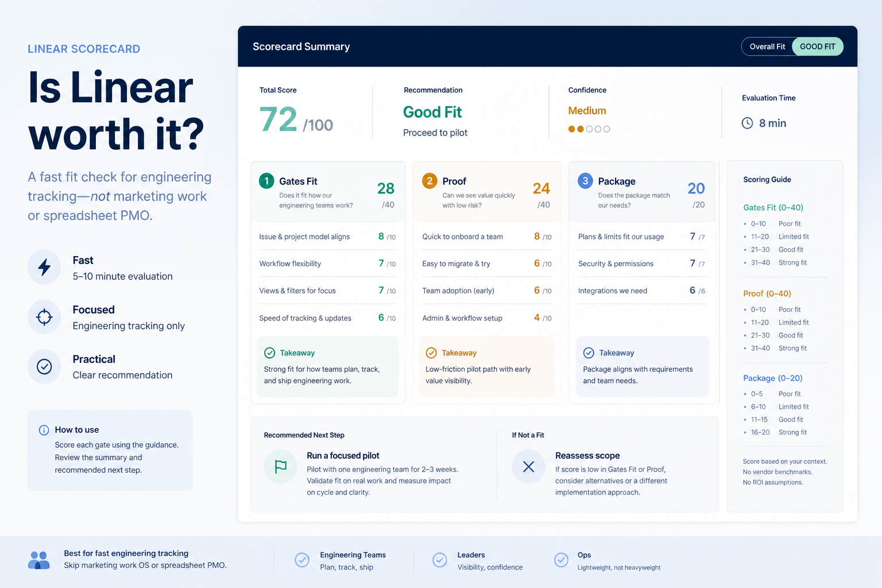882x588 pixels.
Task: Click the 6–10 Limited fit guide entry
Action: tap(776, 407)
